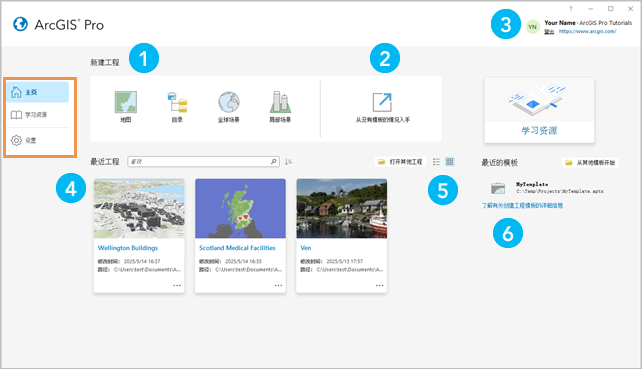Click Open another project button

pyautogui.click(x=400, y=162)
